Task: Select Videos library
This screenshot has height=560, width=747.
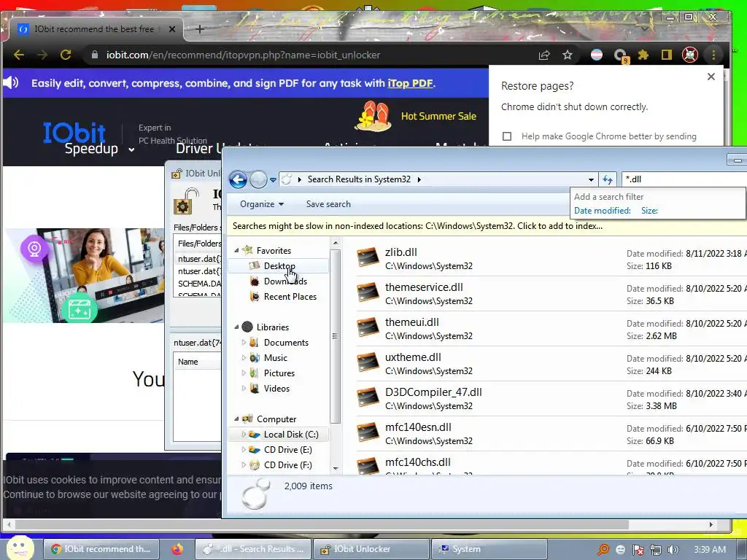Action: [x=276, y=389]
